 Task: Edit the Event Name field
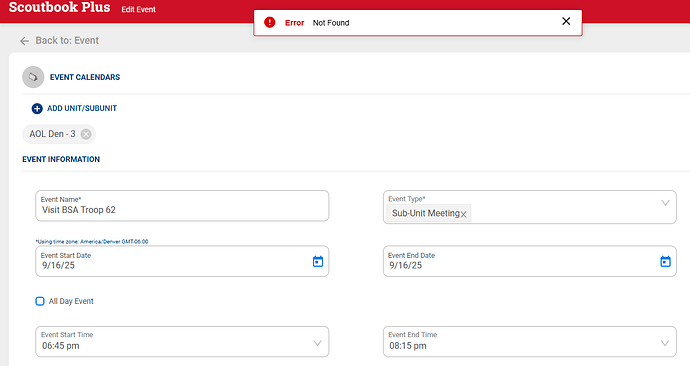tap(182, 206)
